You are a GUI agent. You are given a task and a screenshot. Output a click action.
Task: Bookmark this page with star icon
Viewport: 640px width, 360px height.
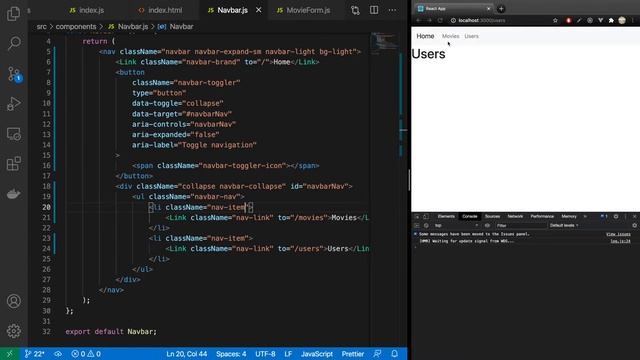555,20
